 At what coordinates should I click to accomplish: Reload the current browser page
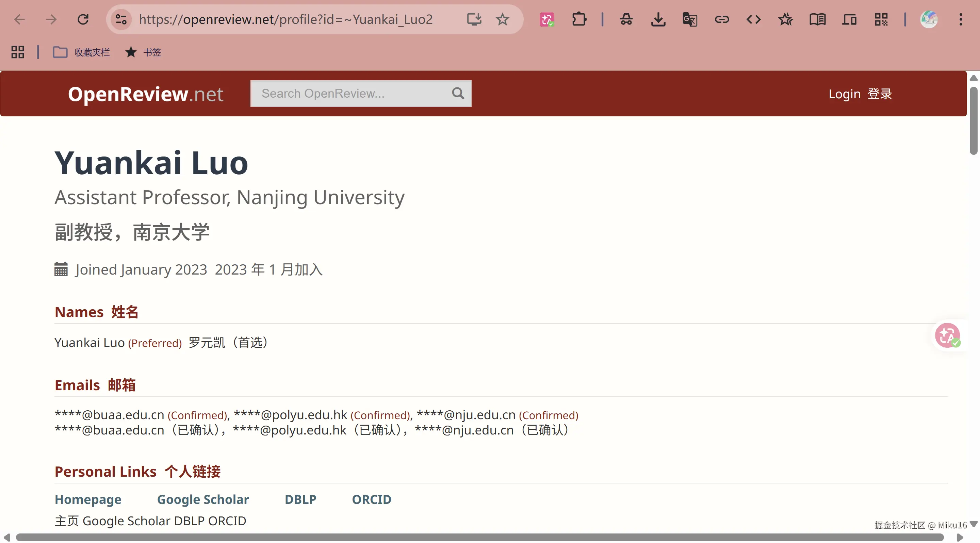click(83, 19)
